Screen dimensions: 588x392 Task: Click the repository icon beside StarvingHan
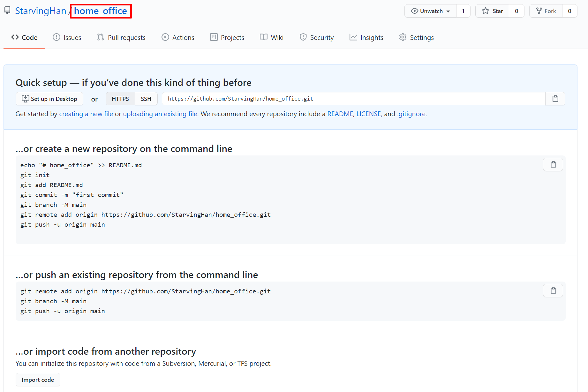tap(7, 11)
